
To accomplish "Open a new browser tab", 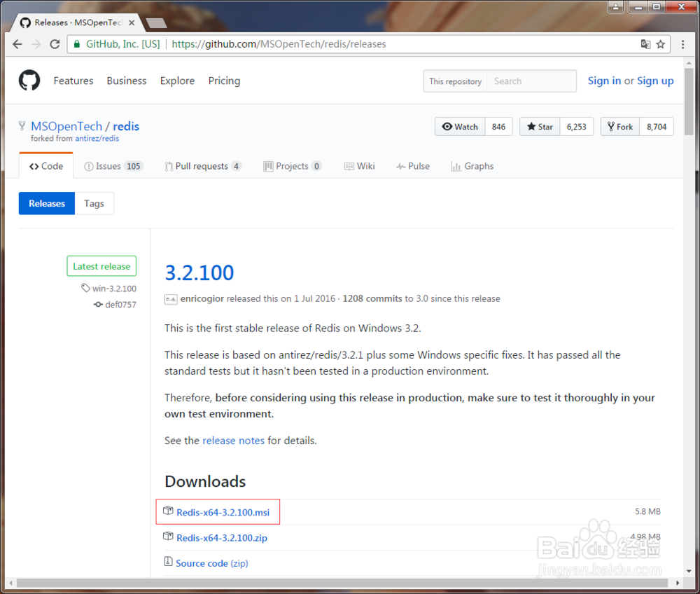I will [156, 23].
